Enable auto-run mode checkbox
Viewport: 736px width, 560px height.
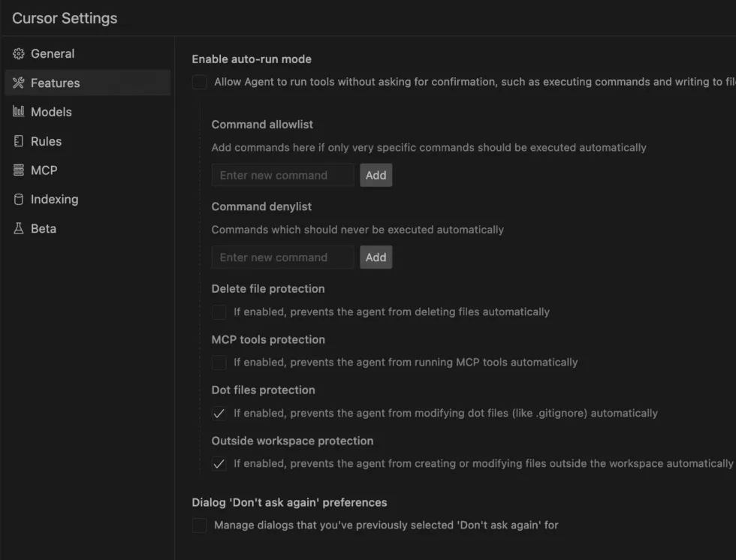point(199,82)
